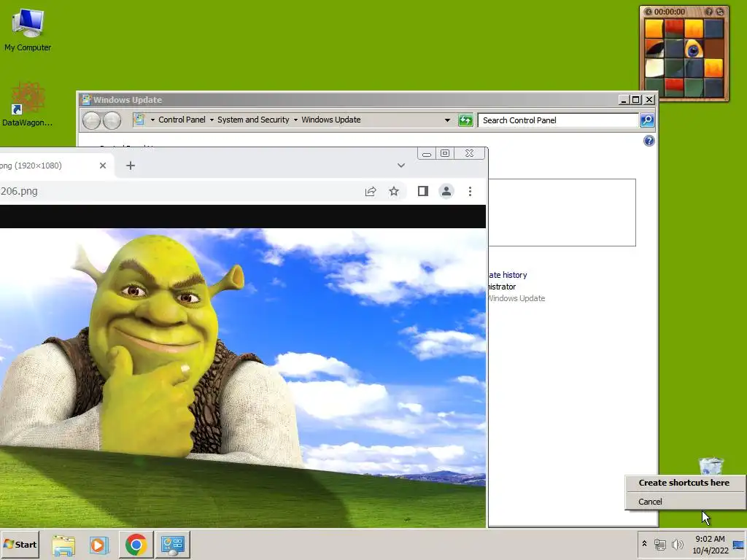Open the Chrome profile avatar

point(446,192)
